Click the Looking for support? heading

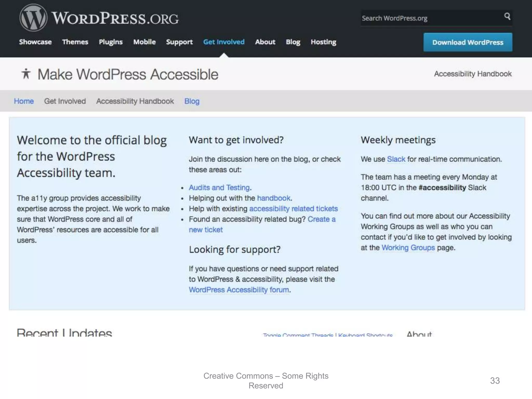[235, 250]
